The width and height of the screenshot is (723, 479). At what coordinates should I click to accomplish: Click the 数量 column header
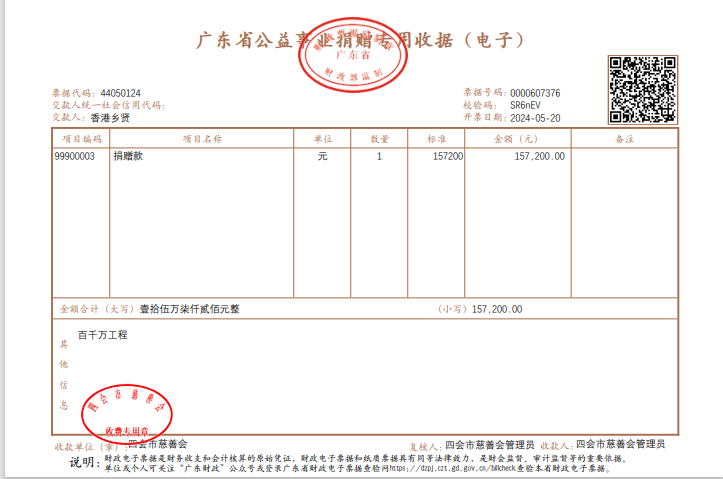click(379, 139)
